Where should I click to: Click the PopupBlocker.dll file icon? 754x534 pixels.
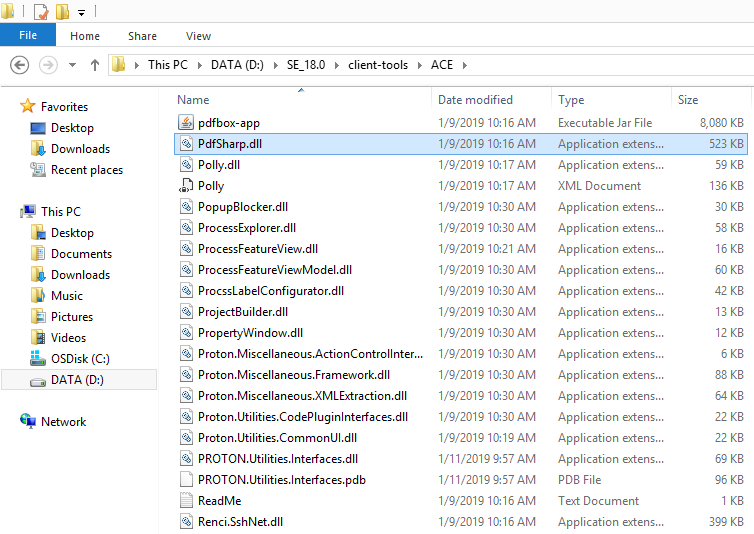click(x=186, y=207)
